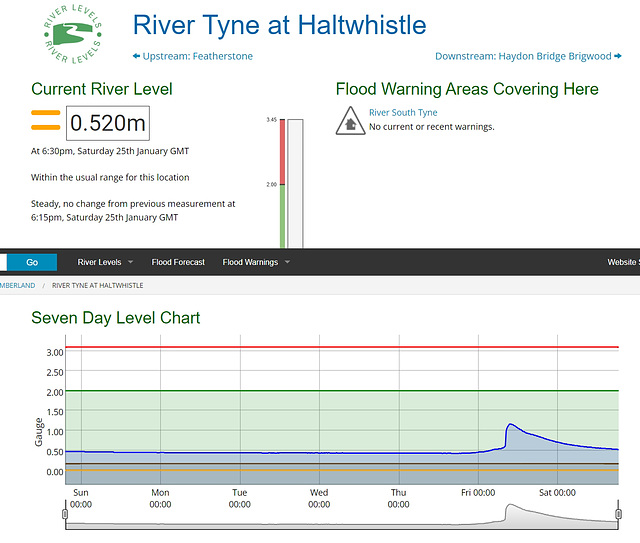Click the chart range navigator overview

coord(342,515)
